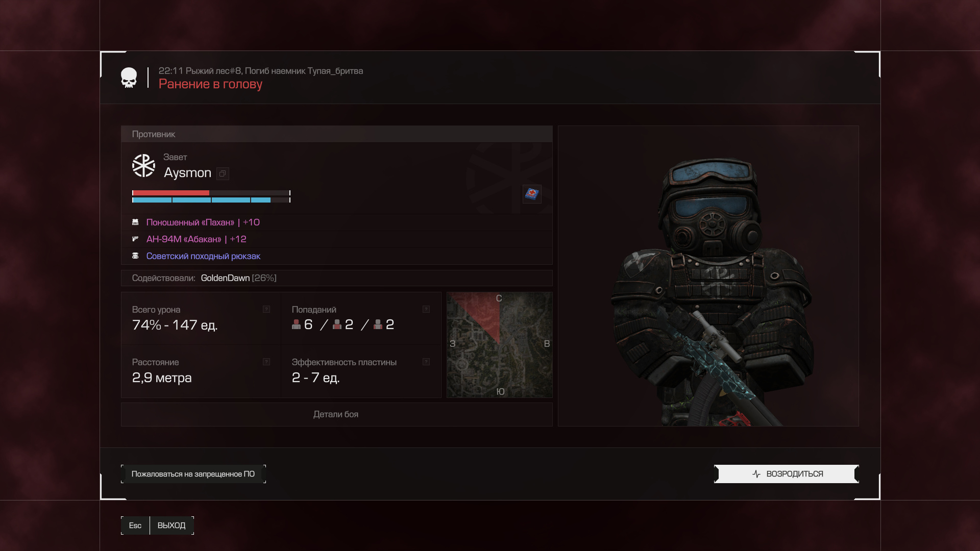Viewport: 980px width, 551px height.
Task: Click the Возродиться respawn button
Action: tap(786, 474)
